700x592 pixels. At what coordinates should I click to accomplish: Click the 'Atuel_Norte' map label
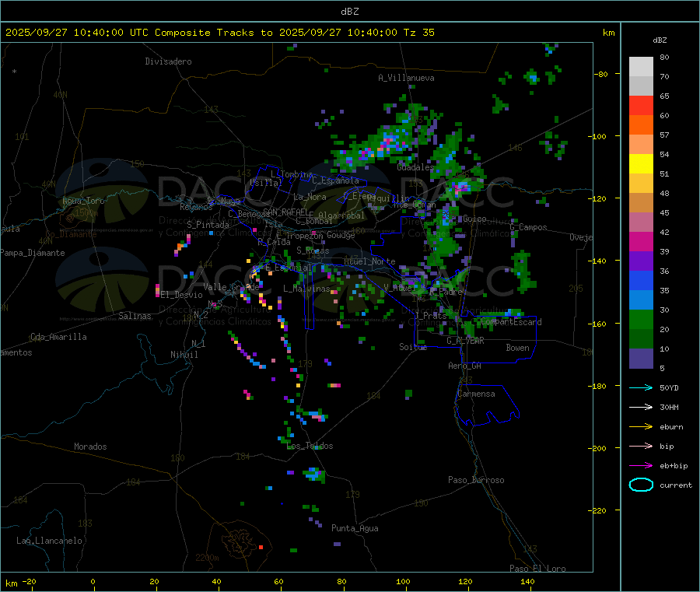coord(369,261)
